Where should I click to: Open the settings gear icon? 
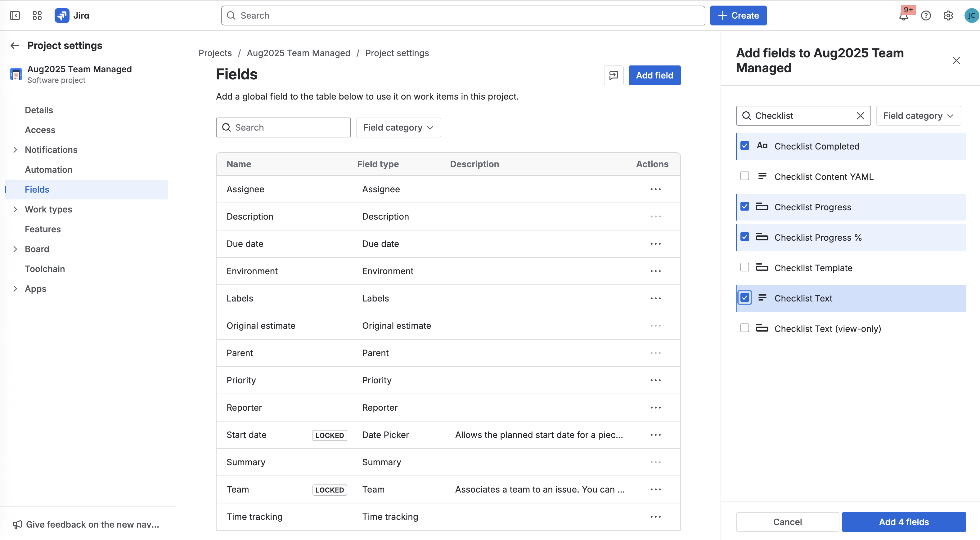coord(948,16)
